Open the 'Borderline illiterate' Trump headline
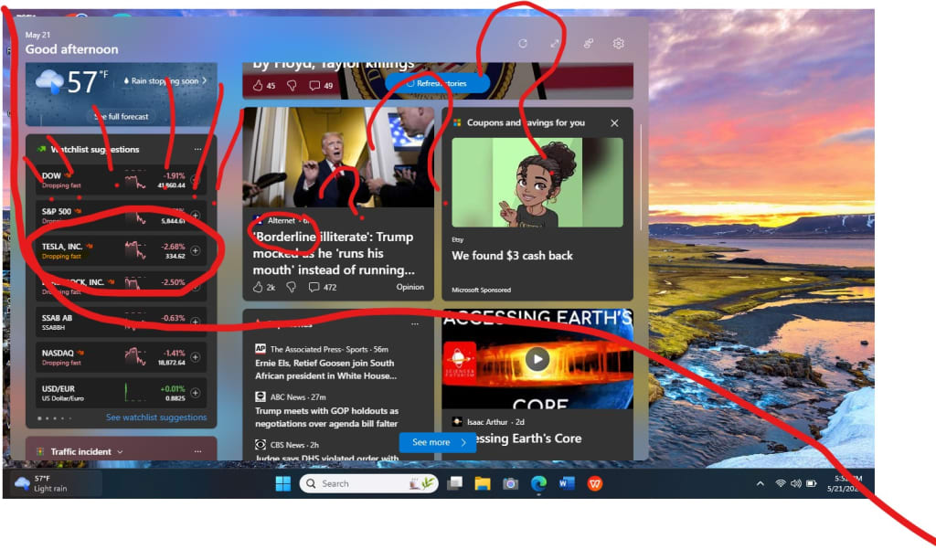Viewport: 936px width, 560px height. (333, 253)
